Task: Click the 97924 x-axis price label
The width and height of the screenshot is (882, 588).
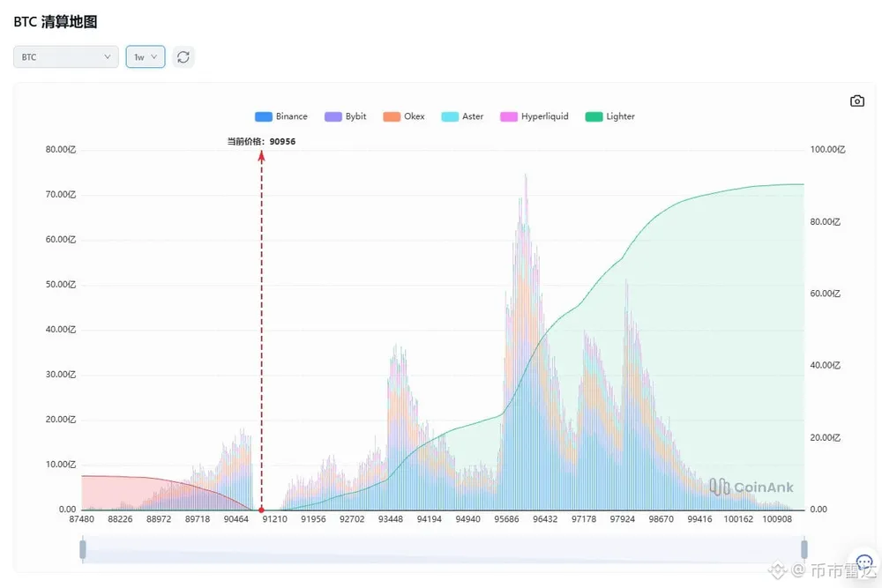Action: [622, 519]
